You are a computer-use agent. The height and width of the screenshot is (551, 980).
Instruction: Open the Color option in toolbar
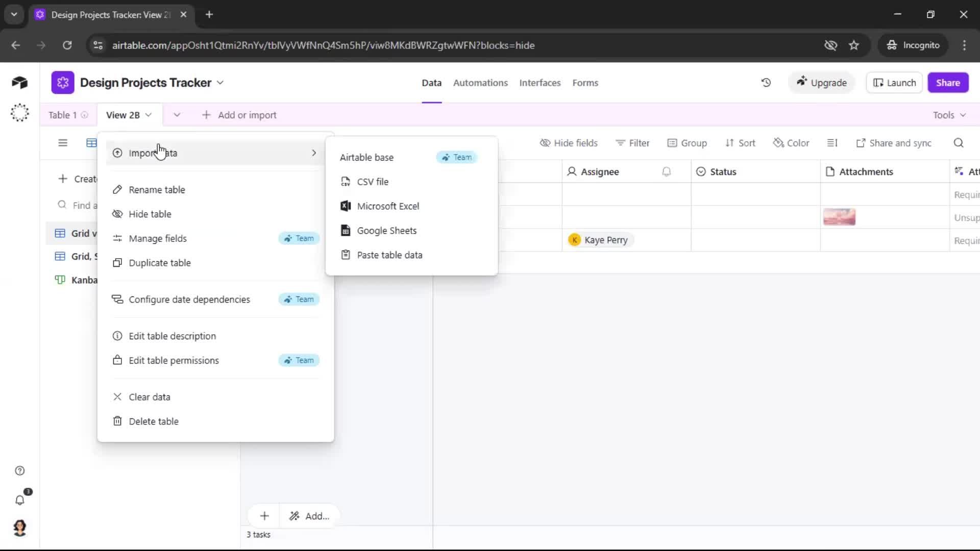[791, 143]
